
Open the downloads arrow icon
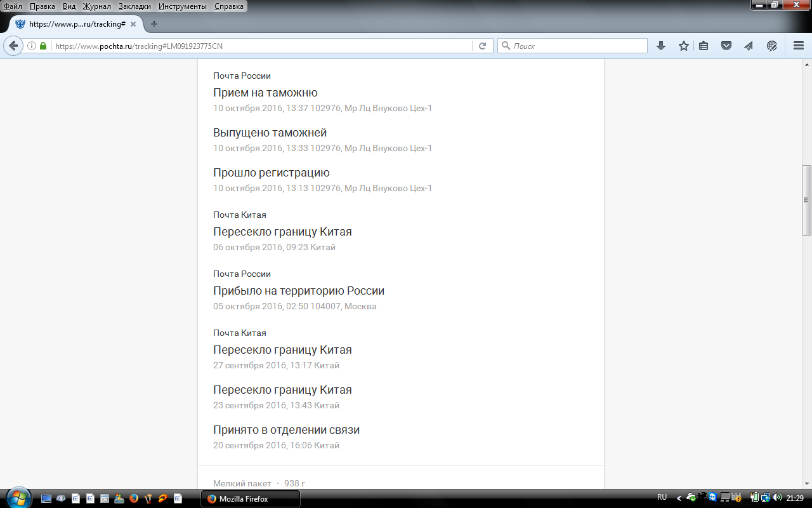660,46
